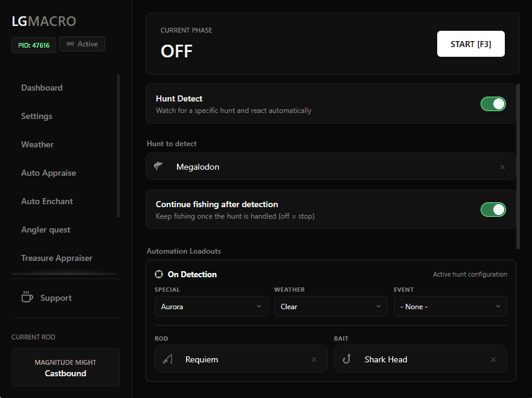
Task: Open the Settings page
Action: 37,116
